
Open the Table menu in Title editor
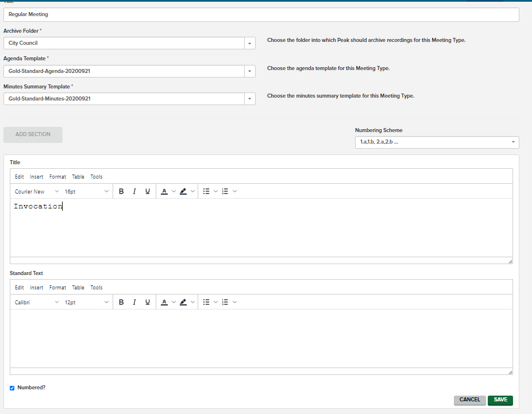tap(78, 177)
